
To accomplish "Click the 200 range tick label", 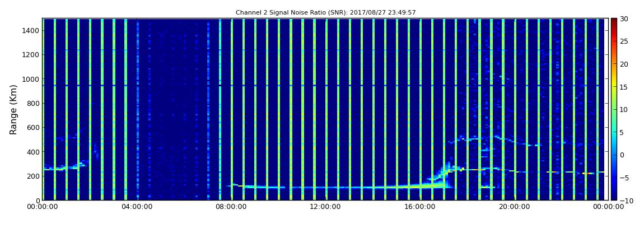I will (33, 176).
